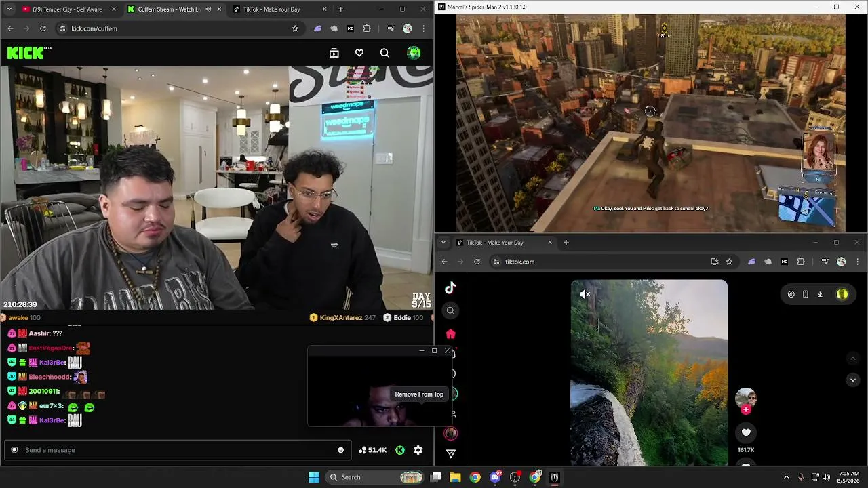Open Kick chat settings gear
This screenshot has width=868, height=488.
[x=418, y=450]
